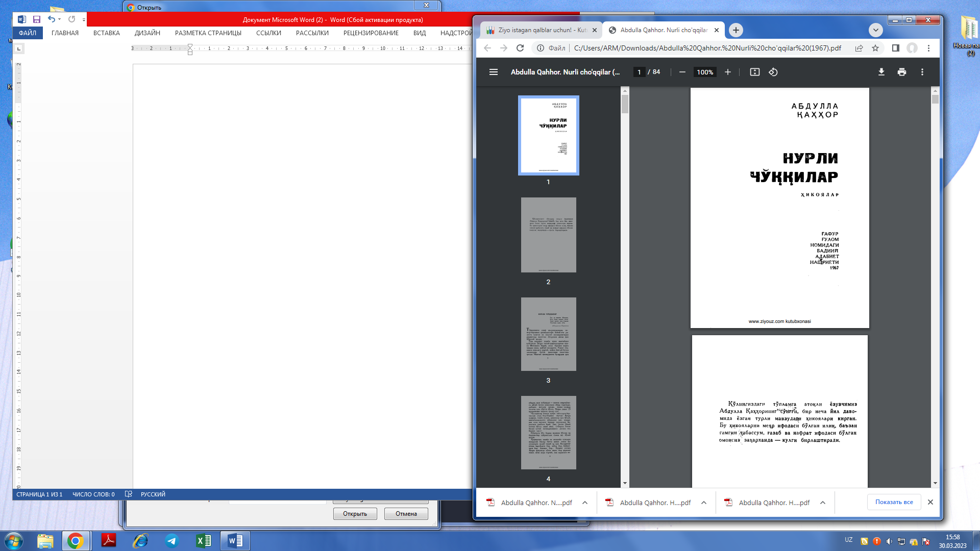Screen dimensions: 980x551
Task: Reload the Chrome page
Action: tap(520, 48)
